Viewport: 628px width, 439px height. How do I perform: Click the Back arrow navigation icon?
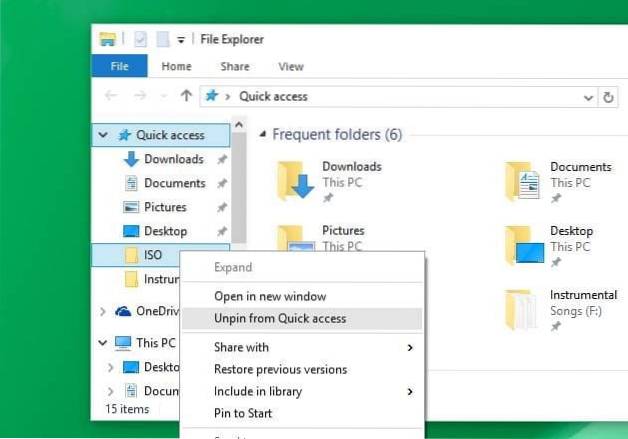tap(111, 96)
